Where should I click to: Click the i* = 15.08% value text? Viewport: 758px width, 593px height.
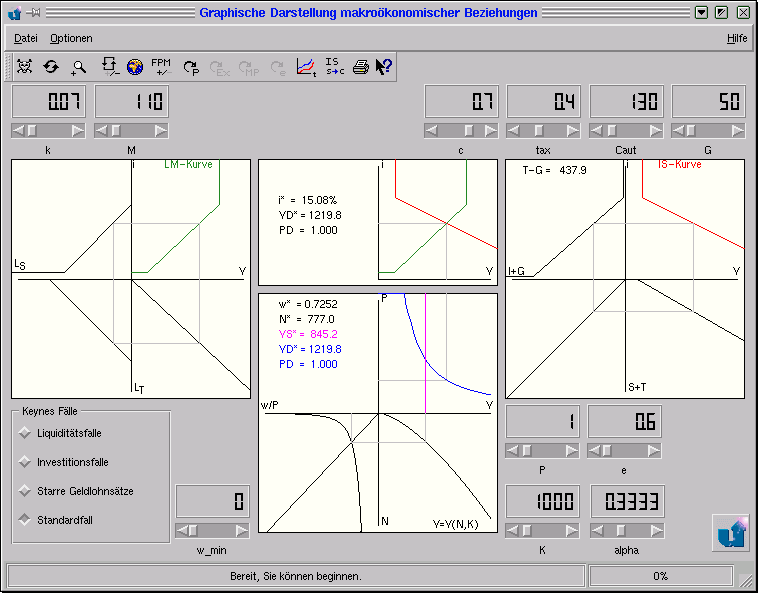click(x=307, y=200)
